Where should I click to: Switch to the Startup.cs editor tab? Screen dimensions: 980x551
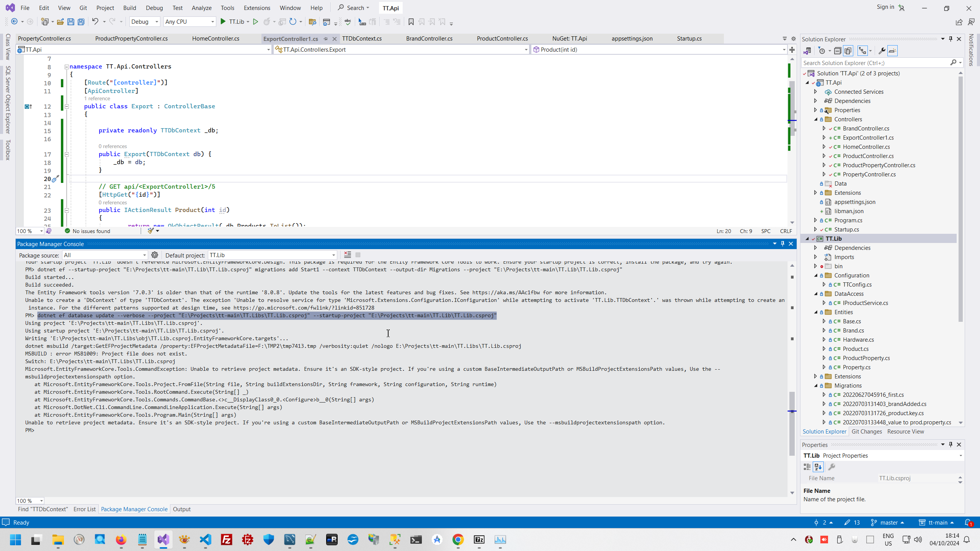coord(689,39)
